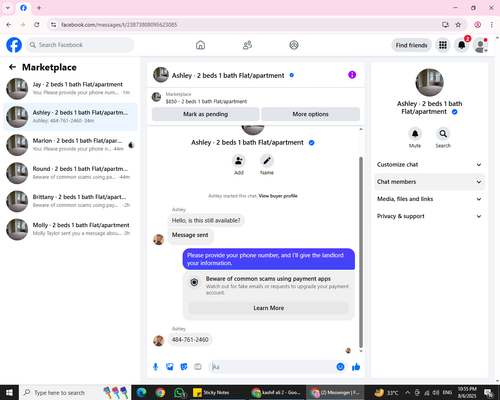Click Mark as pending button
This screenshot has height=400, width=500.
[205, 114]
